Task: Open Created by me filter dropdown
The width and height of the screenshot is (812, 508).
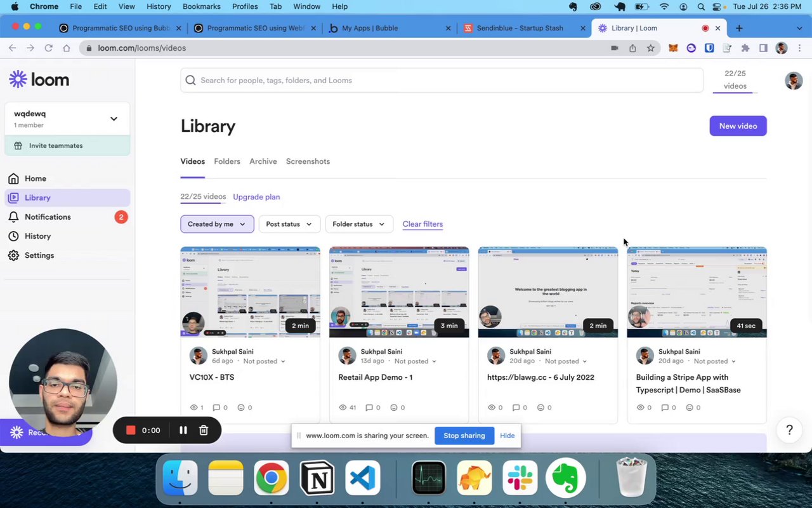Action: (217, 224)
